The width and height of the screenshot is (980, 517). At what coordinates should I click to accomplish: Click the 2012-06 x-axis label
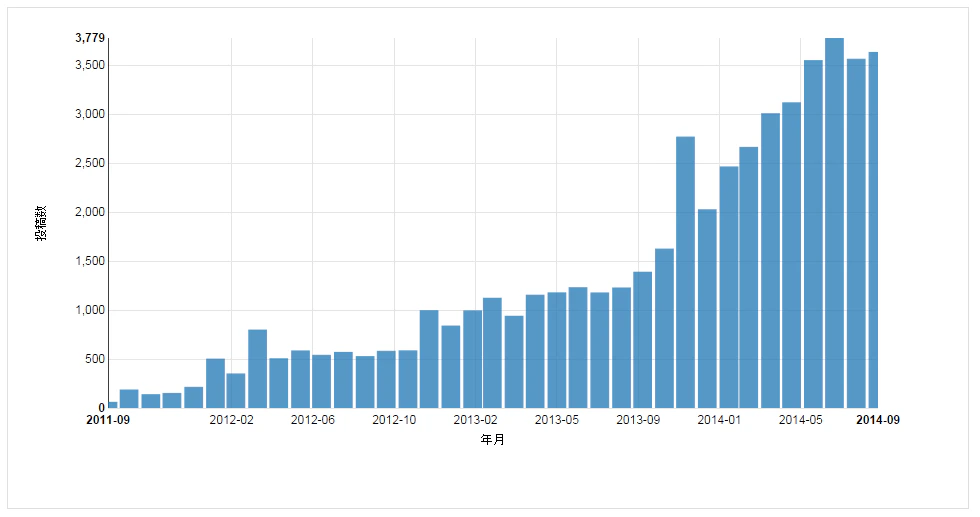pos(312,420)
